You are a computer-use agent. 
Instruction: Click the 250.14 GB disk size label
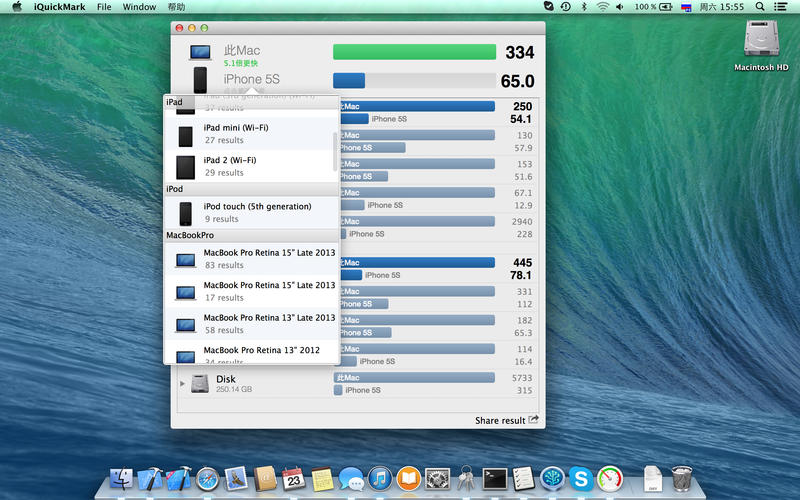pos(234,389)
